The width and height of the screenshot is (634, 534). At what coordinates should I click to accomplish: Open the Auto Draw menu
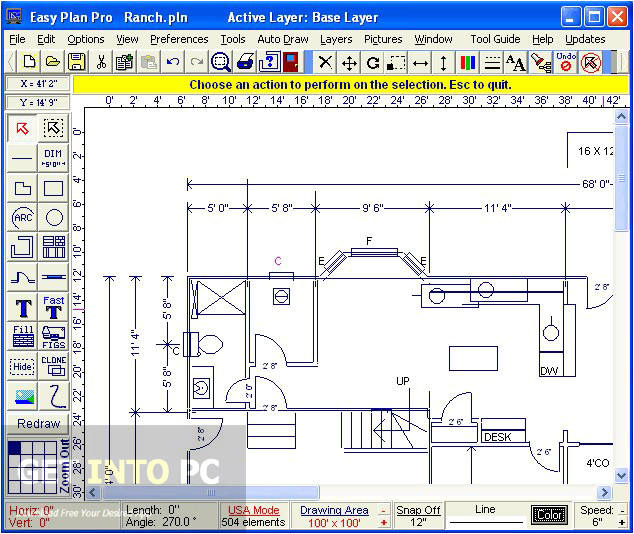[x=283, y=39]
